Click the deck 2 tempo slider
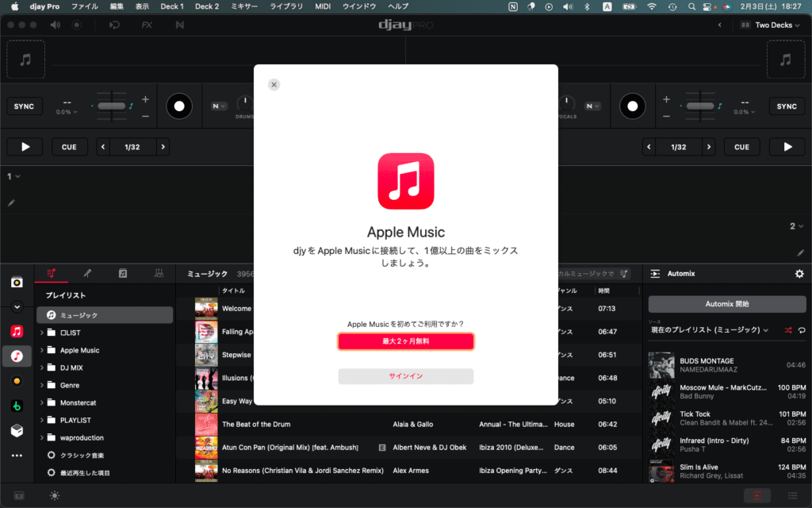The image size is (812, 508). [700, 106]
